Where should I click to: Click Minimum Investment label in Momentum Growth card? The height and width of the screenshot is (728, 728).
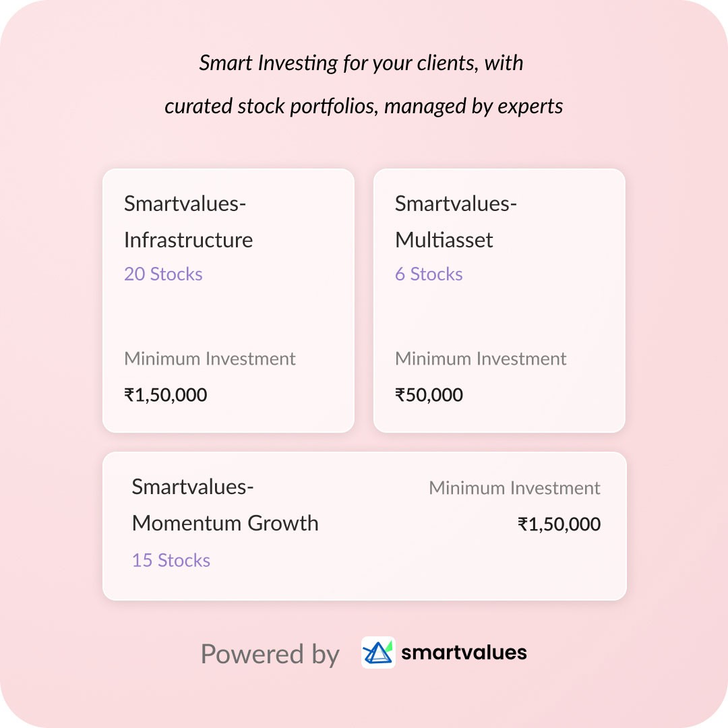click(514, 488)
